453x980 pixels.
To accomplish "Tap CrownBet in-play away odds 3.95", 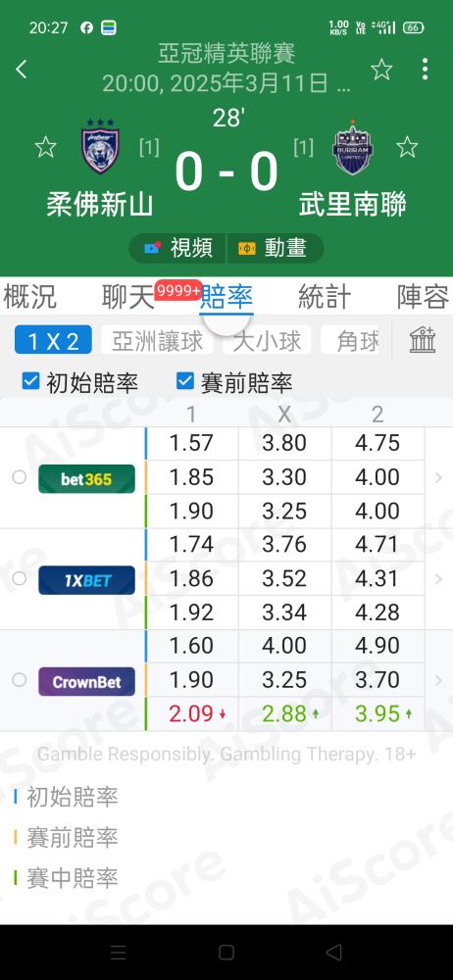I will (377, 713).
